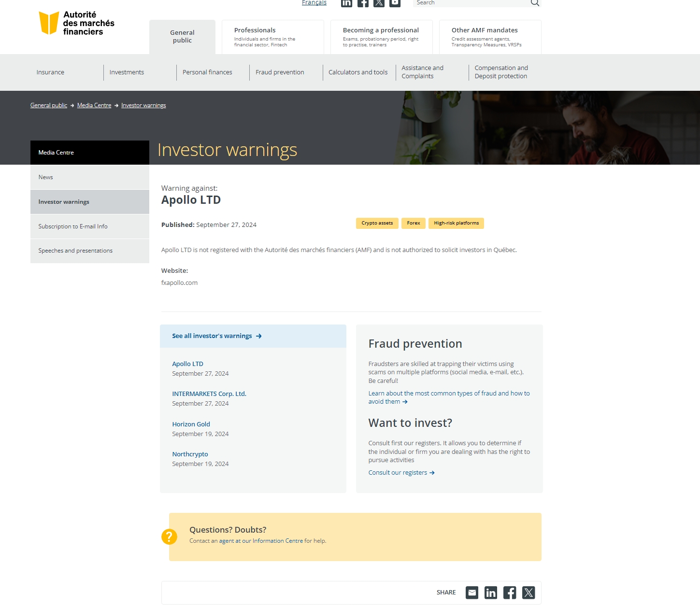Open Subscription to E-mail Info

(90, 226)
